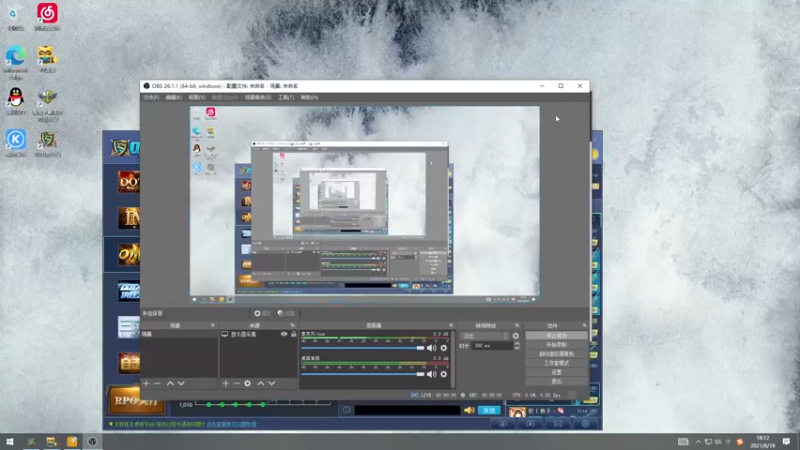Viewport: 800px width, 450px height.
Task: Add a new scene with plus icon
Action: (146, 383)
